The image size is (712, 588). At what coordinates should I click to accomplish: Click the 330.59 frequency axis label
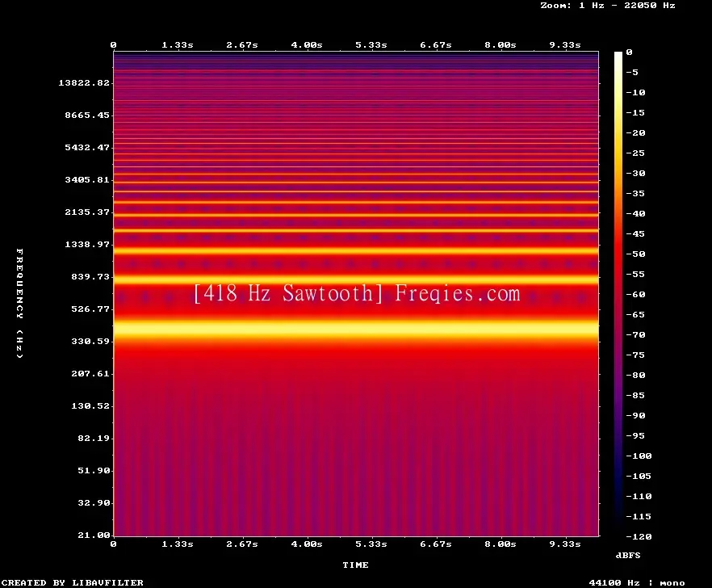[90, 342]
